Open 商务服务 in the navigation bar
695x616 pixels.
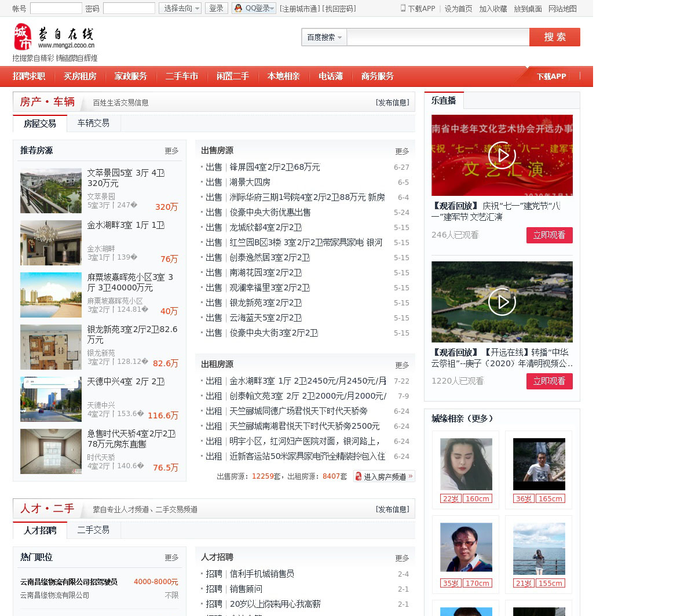pyautogui.click(x=378, y=76)
